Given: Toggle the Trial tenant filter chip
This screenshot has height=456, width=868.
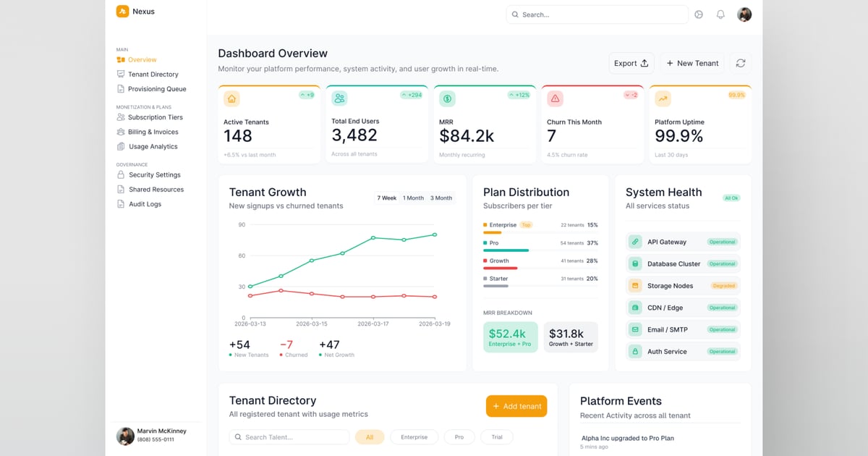Looking at the screenshot, I should tap(497, 437).
